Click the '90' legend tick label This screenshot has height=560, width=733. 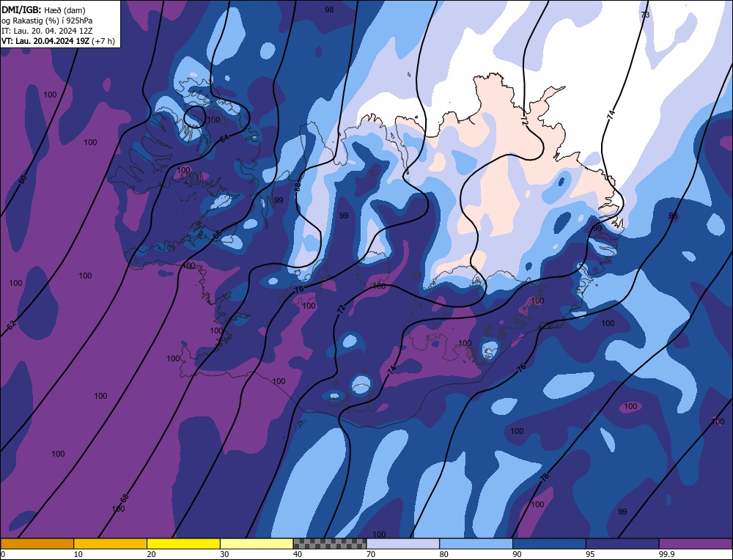(517, 554)
